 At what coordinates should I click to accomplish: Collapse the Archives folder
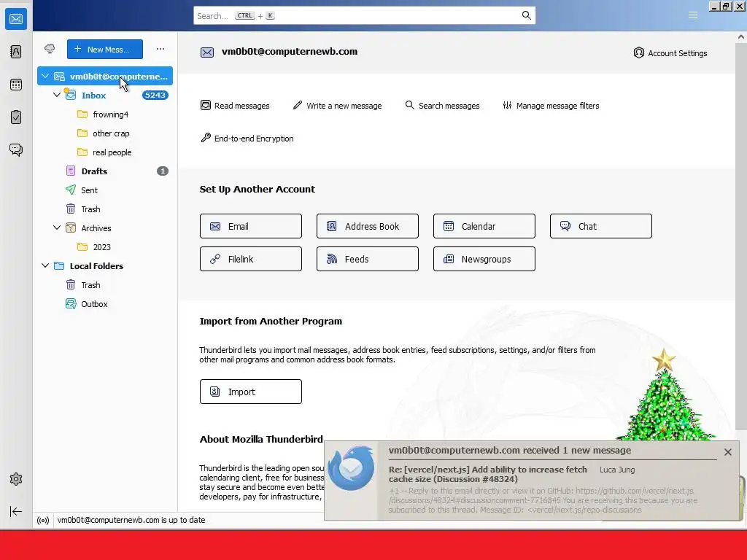click(57, 227)
